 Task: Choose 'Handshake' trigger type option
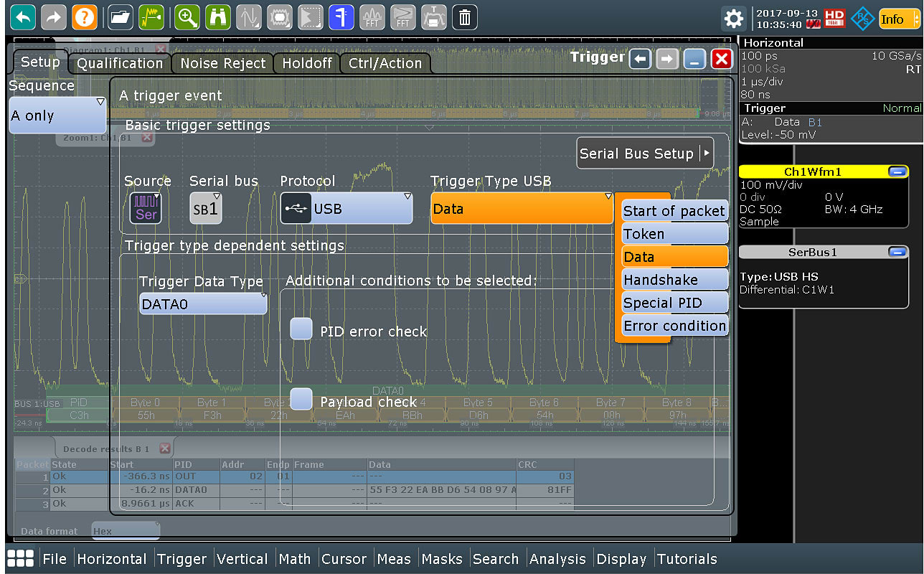[674, 280]
